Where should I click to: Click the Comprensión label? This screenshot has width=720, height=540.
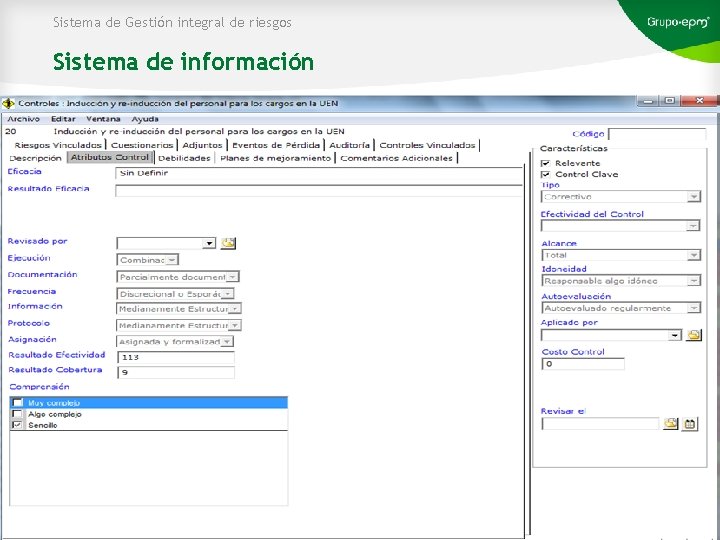pyautogui.click(x=39, y=387)
